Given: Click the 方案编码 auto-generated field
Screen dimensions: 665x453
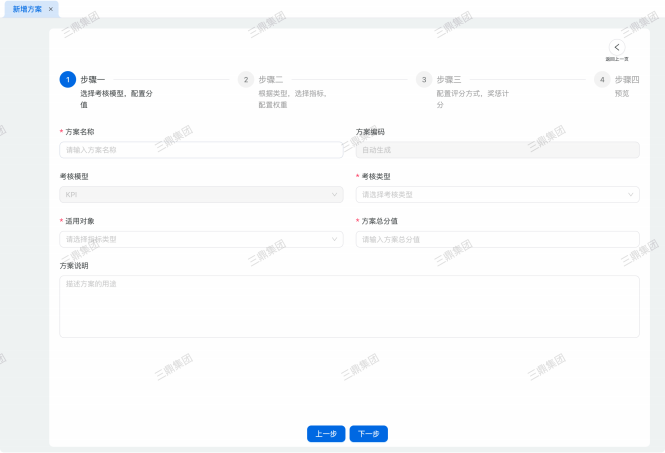Looking at the screenshot, I should [x=497, y=150].
